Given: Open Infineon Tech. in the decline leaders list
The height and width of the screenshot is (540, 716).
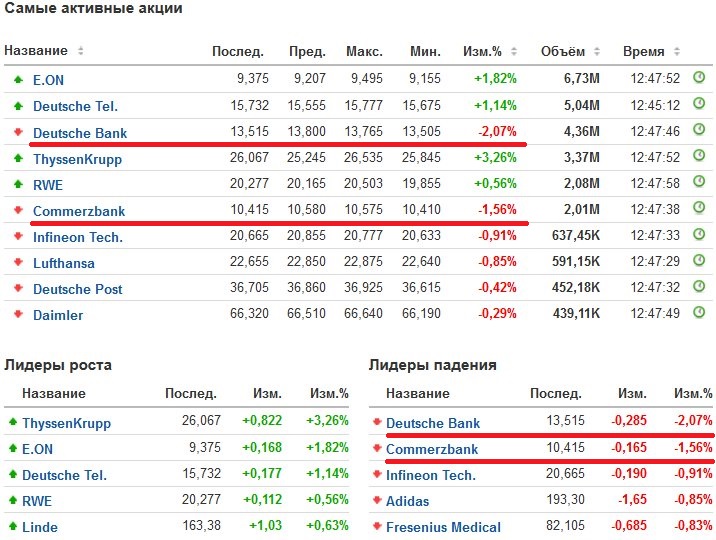Looking at the screenshot, I should pos(430,475).
